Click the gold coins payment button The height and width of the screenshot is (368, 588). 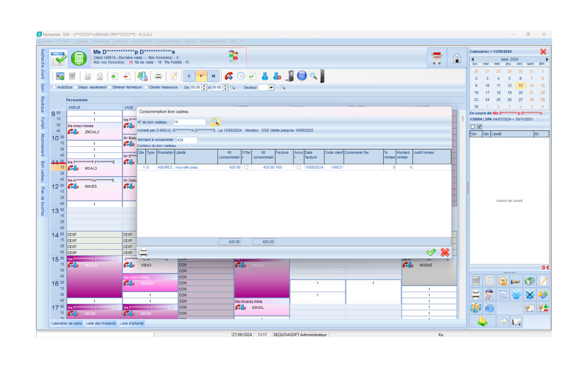click(x=483, y=322)
